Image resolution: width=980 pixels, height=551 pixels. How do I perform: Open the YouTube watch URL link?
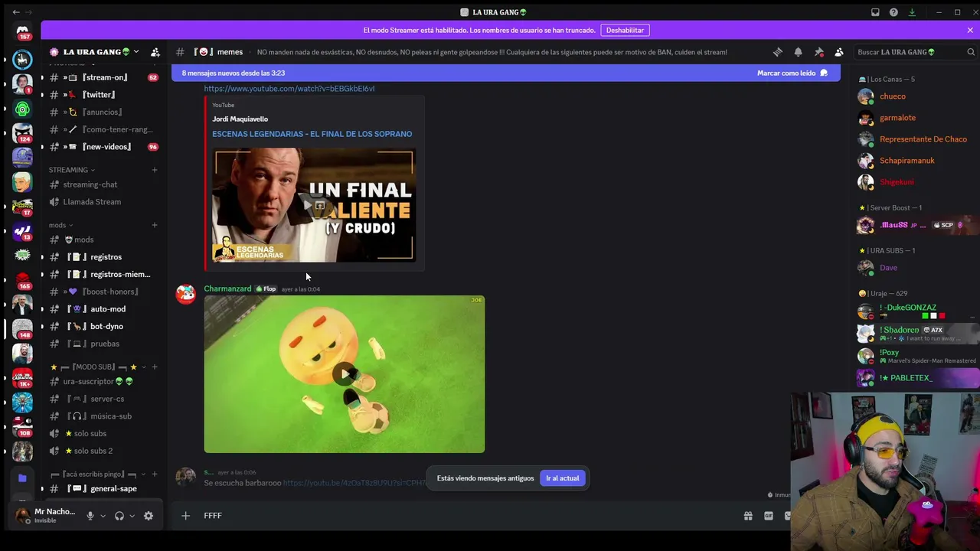coord(289,89)
